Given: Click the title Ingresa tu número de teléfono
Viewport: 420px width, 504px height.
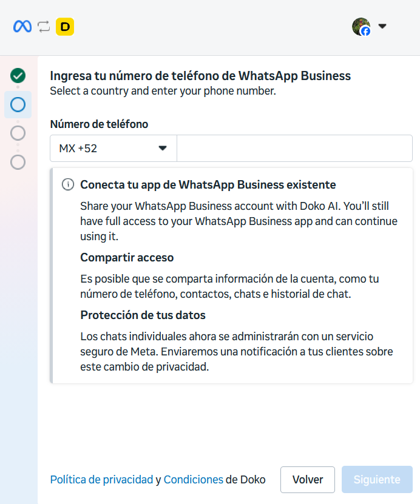Looking at the screenshot, I should (200, 76).
